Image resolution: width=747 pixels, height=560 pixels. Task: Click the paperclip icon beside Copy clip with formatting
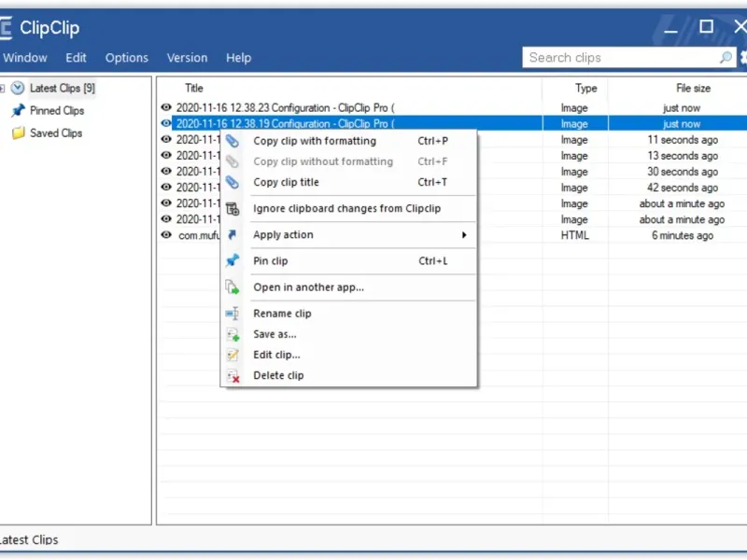coord(233,141)
